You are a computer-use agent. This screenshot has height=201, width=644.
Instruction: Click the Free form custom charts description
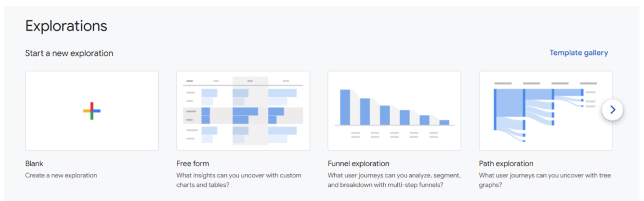(239, 180)
